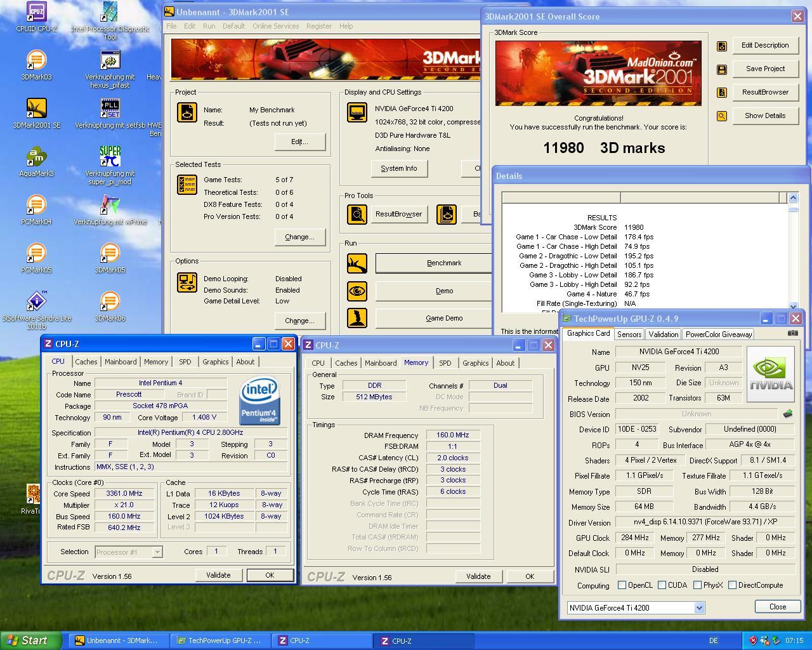Click the NVIDIA logo in GPU-Z
The image size is (812, 650).
pos(771,375)
